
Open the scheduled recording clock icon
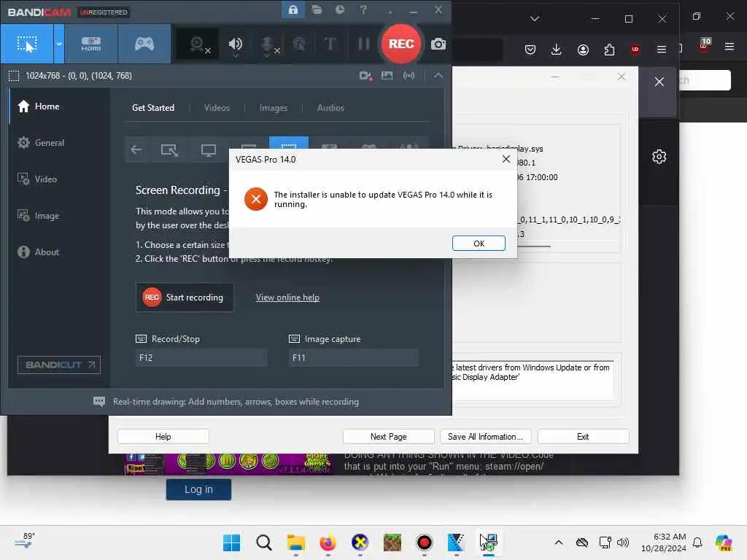[340, 9]
